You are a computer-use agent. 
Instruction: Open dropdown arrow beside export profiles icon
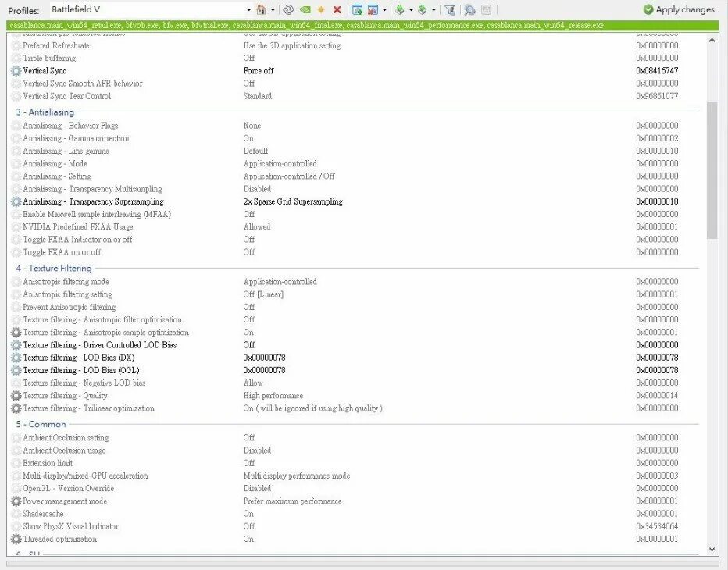411,9
